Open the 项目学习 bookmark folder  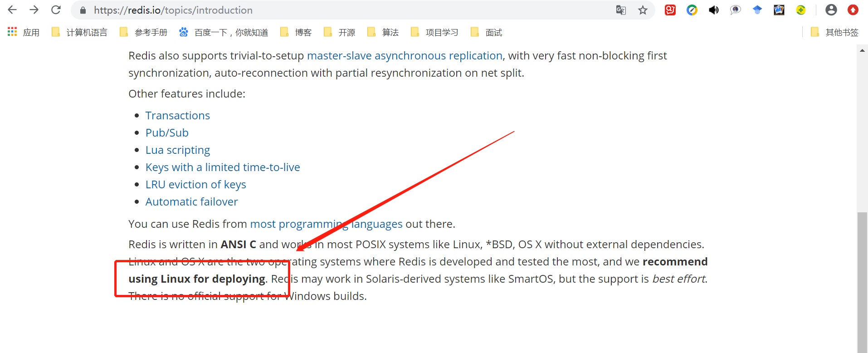click(434, 32)
